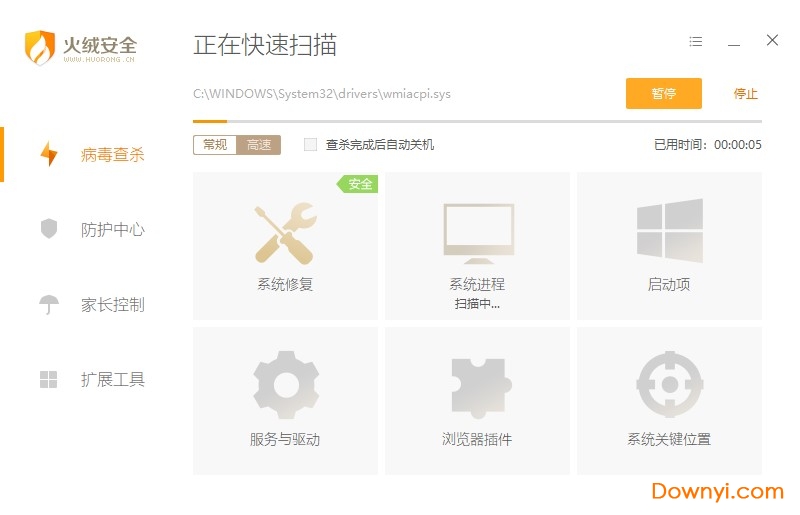Open the 病毒查杀 sidebar tab

(112, 155)
